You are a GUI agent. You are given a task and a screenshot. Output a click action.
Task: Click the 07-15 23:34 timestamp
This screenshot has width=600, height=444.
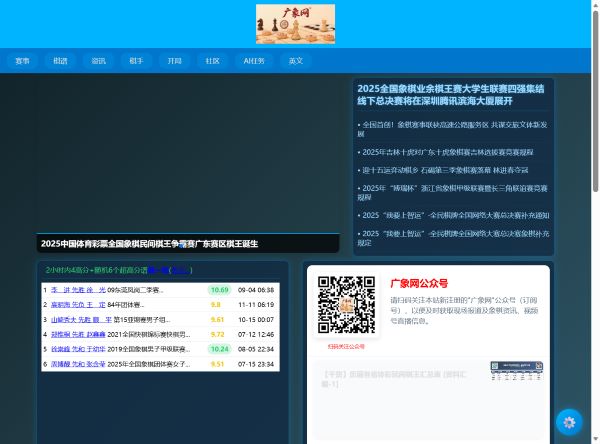click(x=256, y=364)
